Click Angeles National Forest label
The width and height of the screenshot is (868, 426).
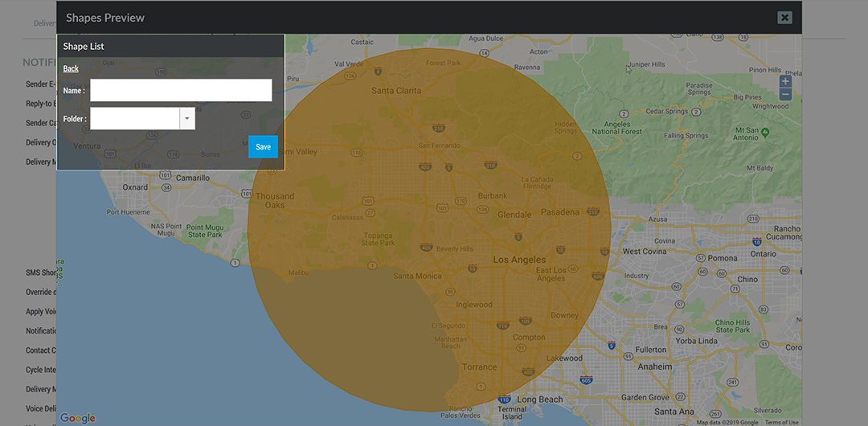[x=616, y=128]
